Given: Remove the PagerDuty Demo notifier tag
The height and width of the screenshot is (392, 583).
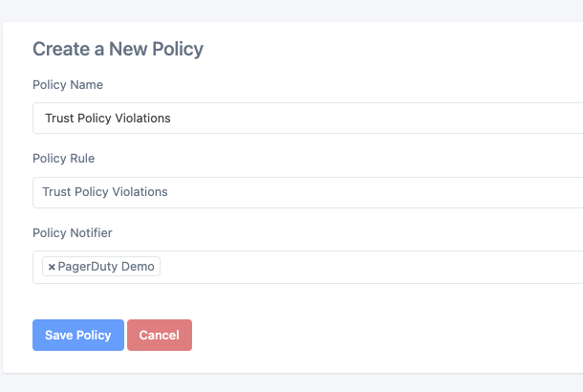Looking at the screenshot, I should point(52,267).
